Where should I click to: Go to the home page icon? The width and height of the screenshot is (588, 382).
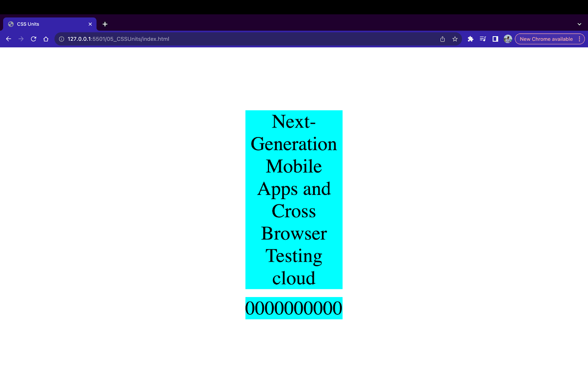[46, 39]
